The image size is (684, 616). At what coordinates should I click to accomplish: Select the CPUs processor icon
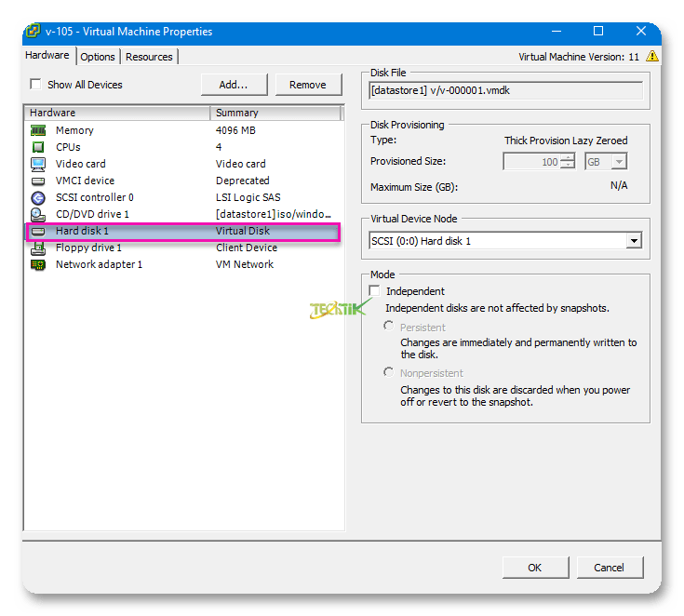tap(38, 147)
